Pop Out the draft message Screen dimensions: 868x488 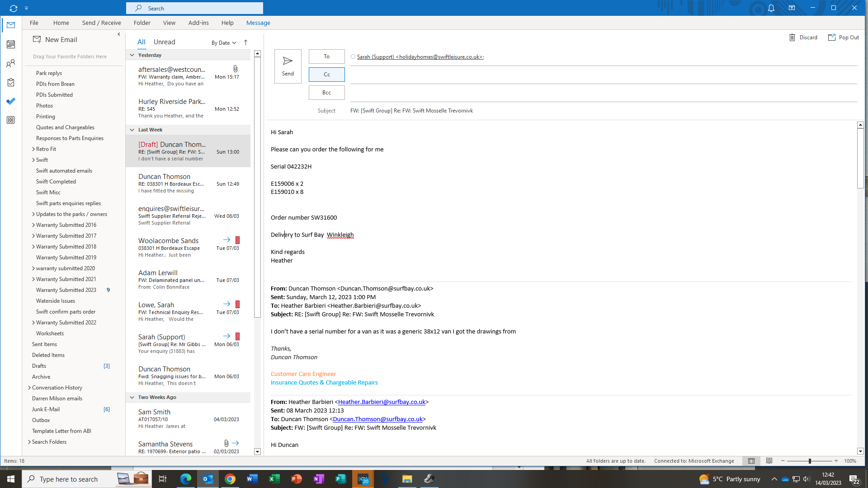(x=843, y=38)
